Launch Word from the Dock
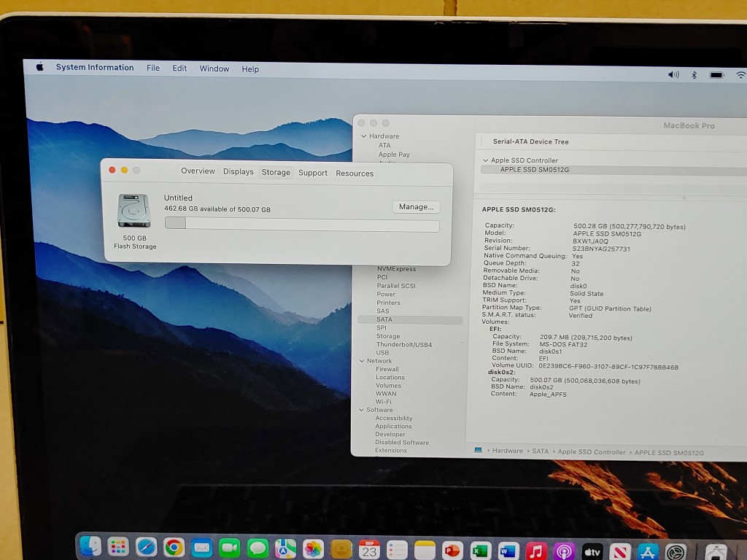747x560 pixels. 508,551
